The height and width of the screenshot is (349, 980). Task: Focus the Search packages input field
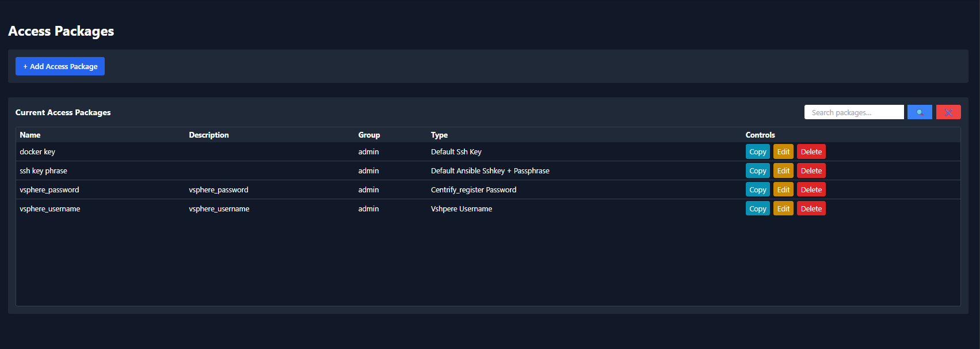click(854, 112)
